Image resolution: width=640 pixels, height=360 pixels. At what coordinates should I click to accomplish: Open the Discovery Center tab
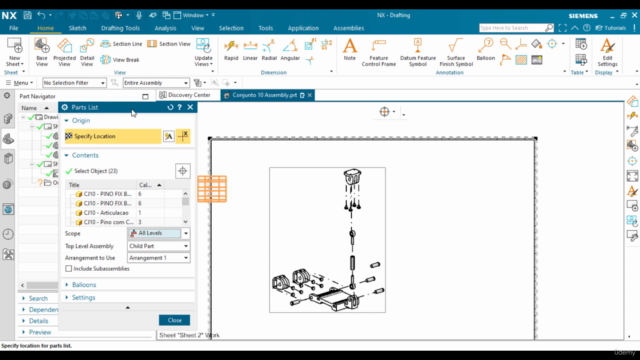(x=185, y=95)
